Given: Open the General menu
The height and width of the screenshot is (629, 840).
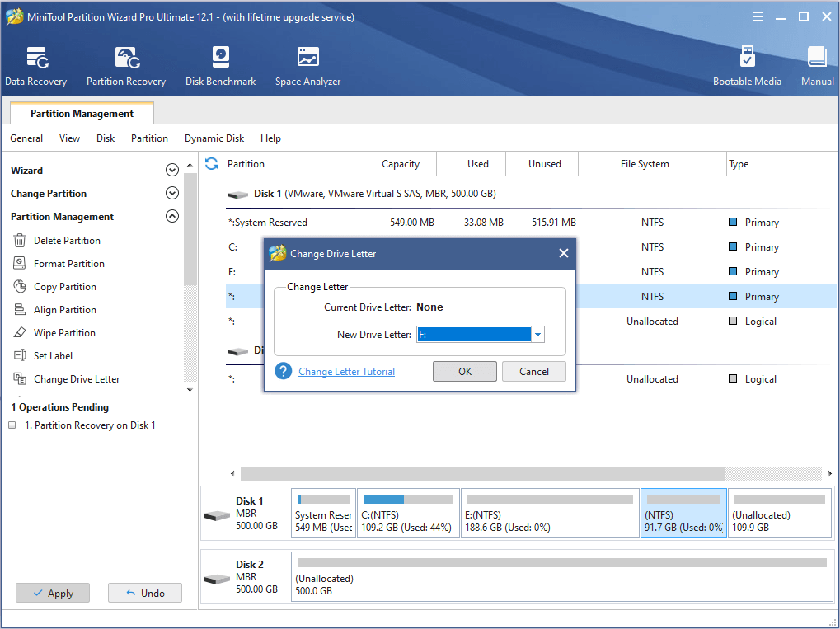Looking at the screenshot, I should coord(26,138).
